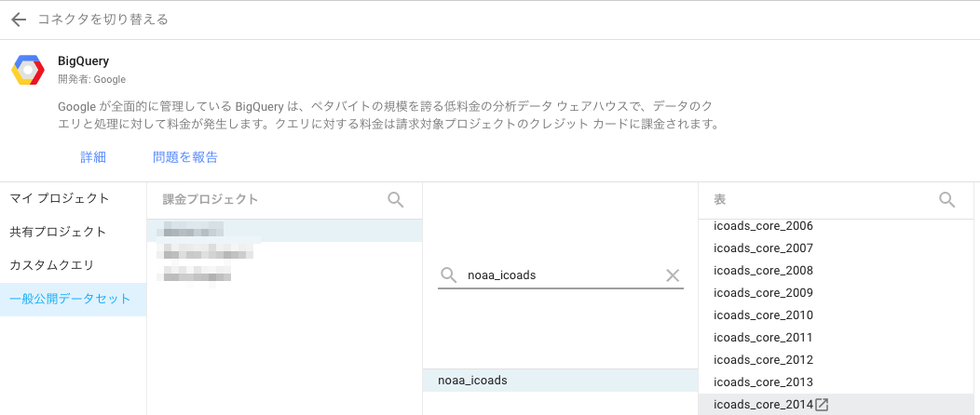
Task: Click the 開発者: Google text
Action: pos(92,79)
